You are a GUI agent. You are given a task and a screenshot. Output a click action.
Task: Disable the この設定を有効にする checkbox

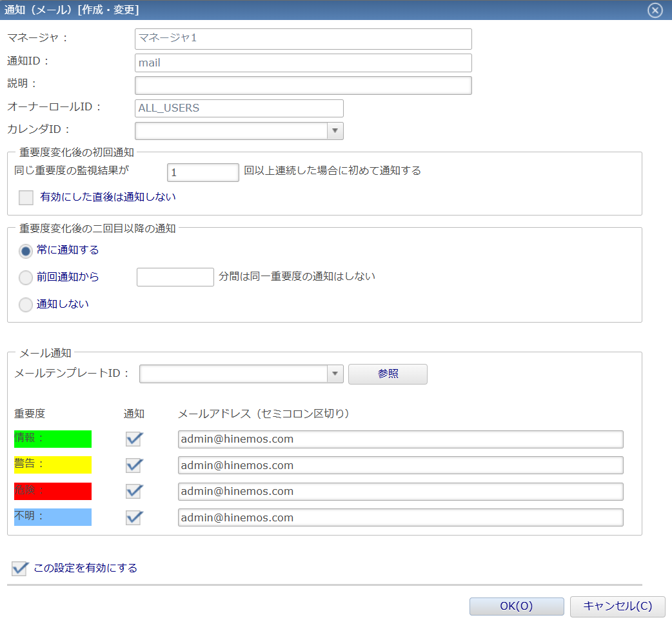click(x=19, y=568)
